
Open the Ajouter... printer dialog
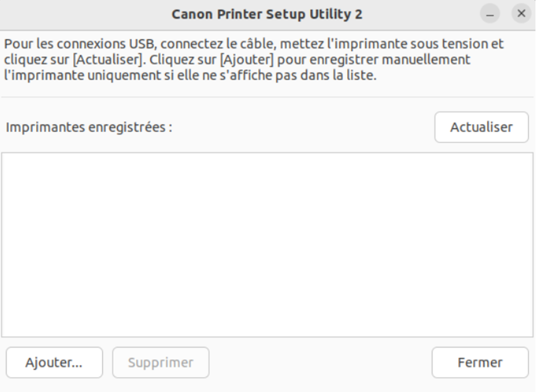(x=54, y=362)
